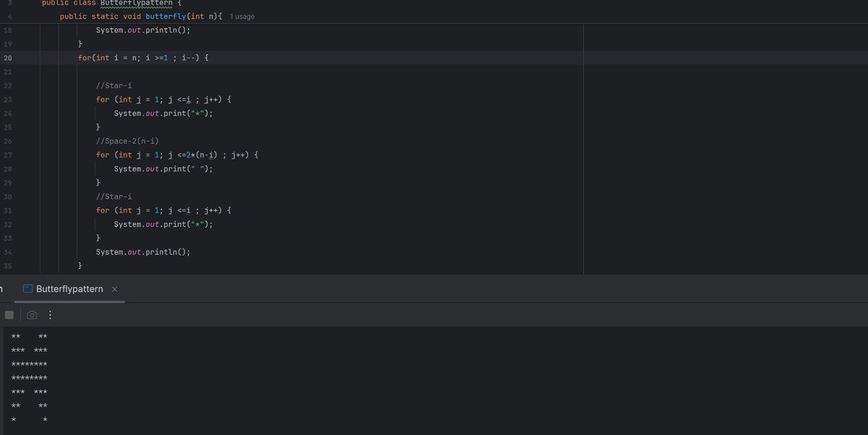This screenshot has height=435, width=868.
Task: Click the editor divider line between panes
Action: pyautogui.click(x=583, y=145)
